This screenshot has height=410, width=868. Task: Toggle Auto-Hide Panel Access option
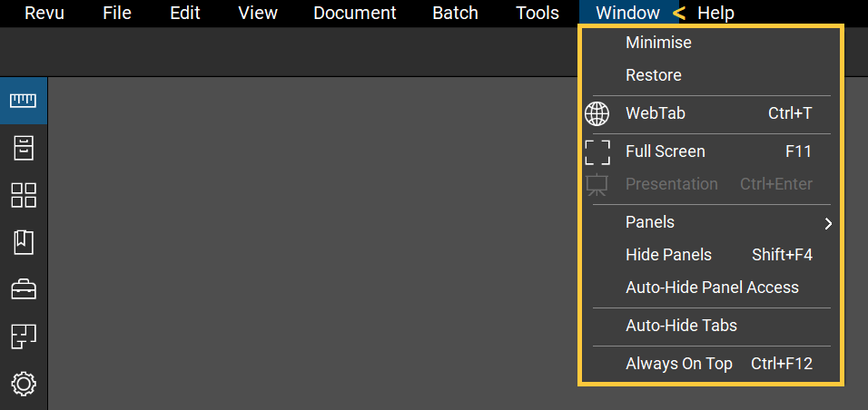712,288
